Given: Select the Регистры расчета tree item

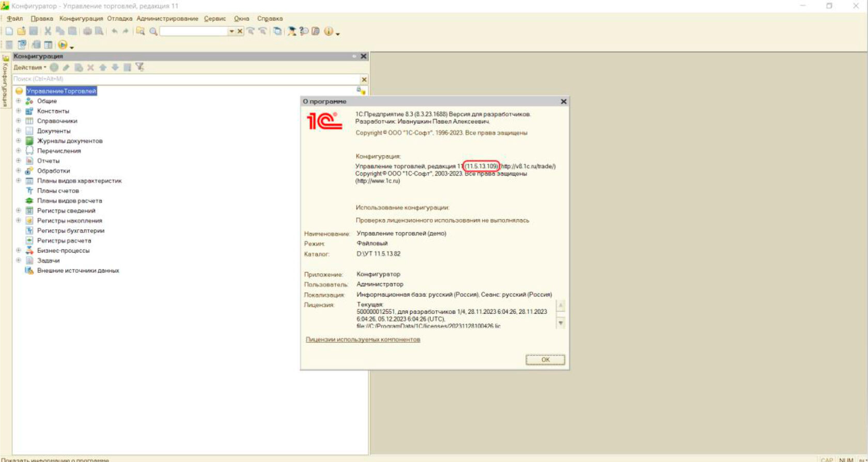Looking at the screenshot, I should pyautogui.click(x=64, y=241).
